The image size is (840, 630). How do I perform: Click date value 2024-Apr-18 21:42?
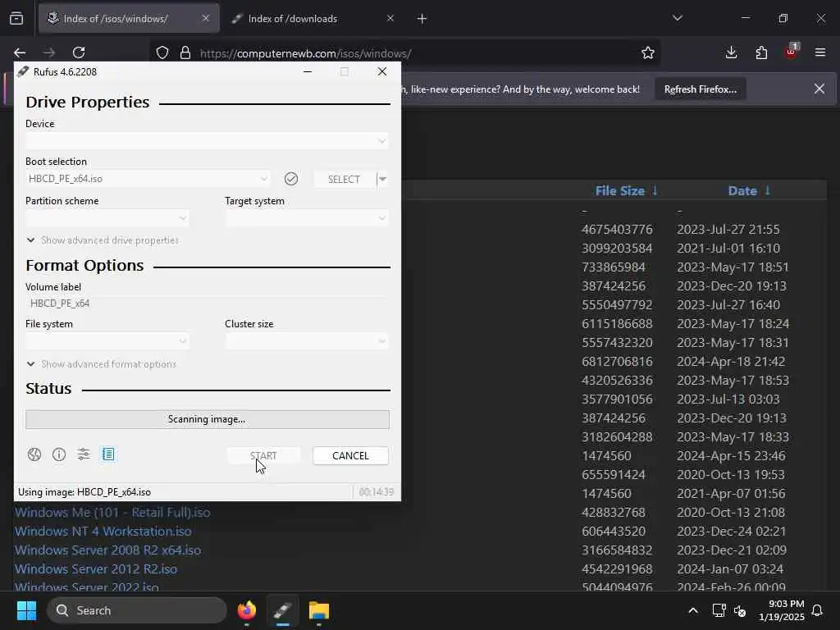tap(731, 362)
